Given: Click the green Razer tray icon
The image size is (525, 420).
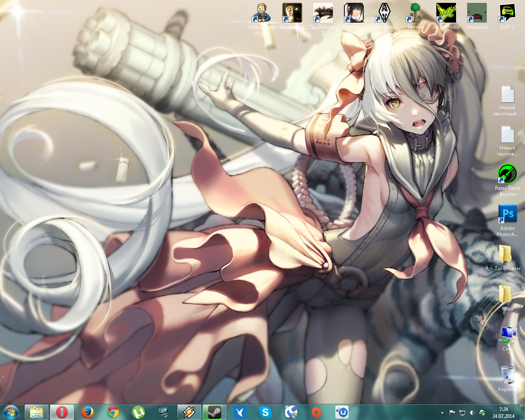Looking at the screenshot, I should click(482, 412).
